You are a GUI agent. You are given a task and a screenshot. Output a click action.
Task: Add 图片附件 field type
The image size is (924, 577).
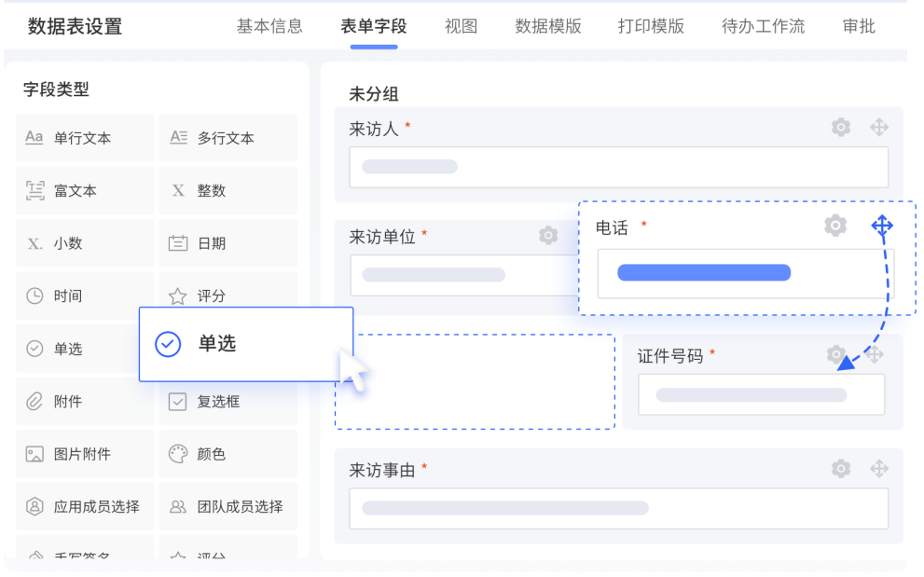[x=84, y=454]
